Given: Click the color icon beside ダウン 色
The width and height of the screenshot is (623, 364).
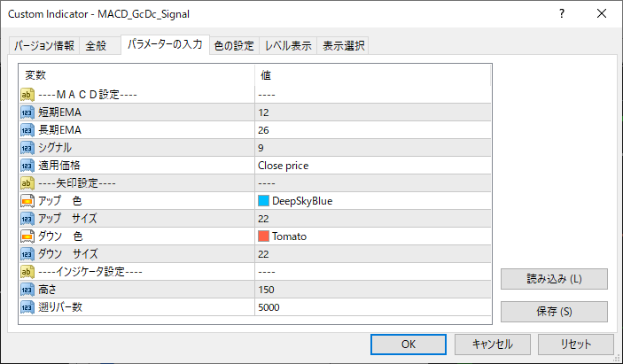Looking at the screenshot, I should [x=27, y=236].
